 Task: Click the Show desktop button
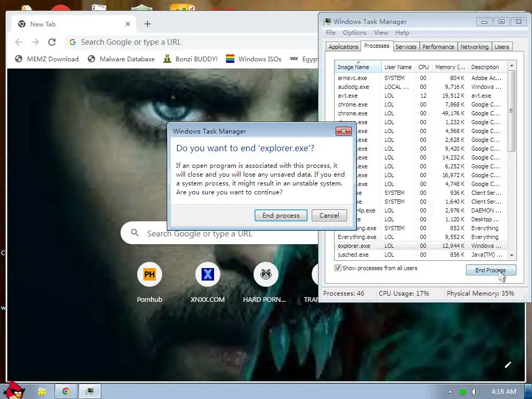tap(528, 392)
